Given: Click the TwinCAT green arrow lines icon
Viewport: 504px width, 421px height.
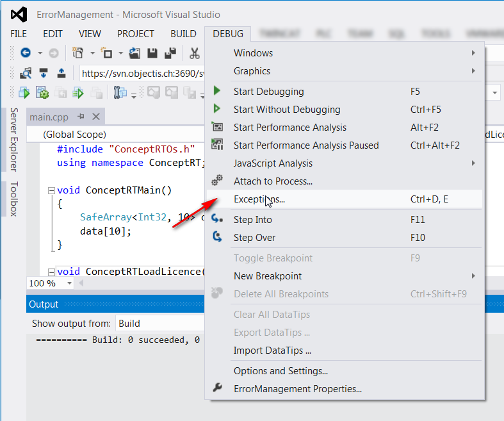Looking at the screenshot, I should click(78, 93).
